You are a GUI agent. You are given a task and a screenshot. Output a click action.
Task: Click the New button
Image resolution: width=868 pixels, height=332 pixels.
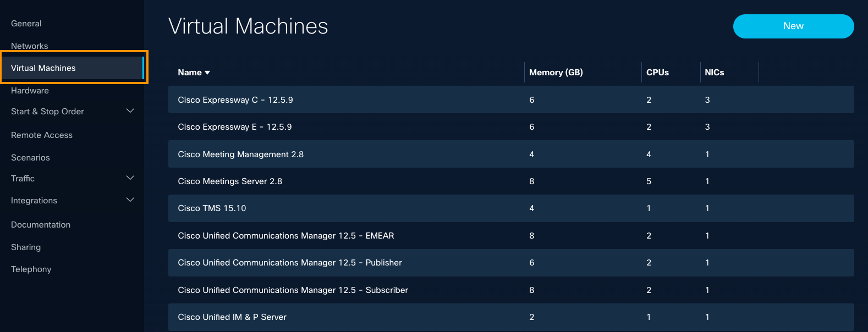(x=793, y=26)
